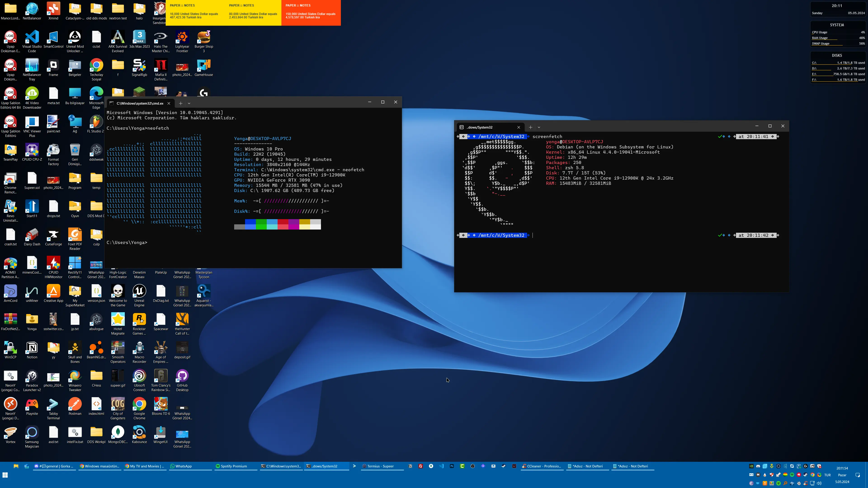Screen dimensions: 868x488
Task: Open the volume control in the system tray
Action: (819, 483)
